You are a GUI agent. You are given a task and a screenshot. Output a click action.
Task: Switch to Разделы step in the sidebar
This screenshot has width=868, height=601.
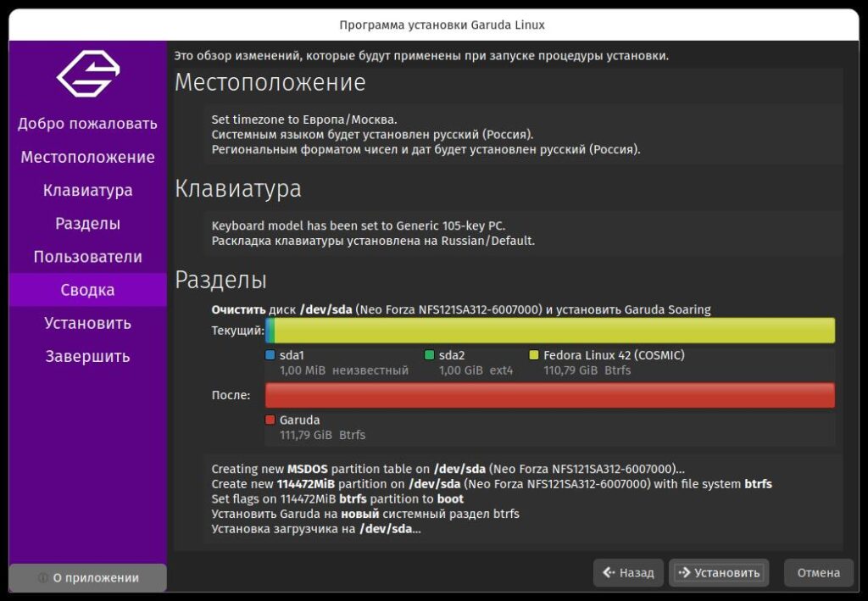(87, 224)
